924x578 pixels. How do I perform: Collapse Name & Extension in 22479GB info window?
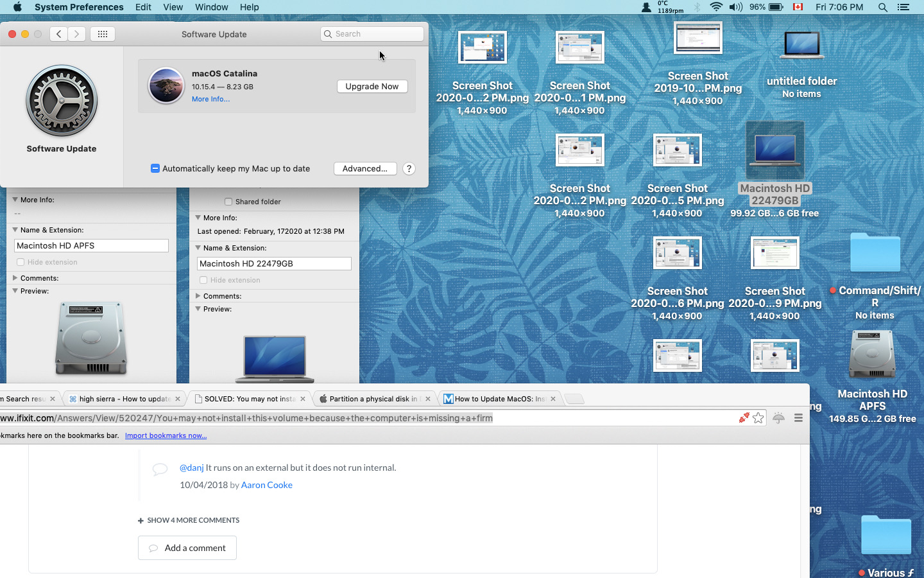tap(198, 248)
